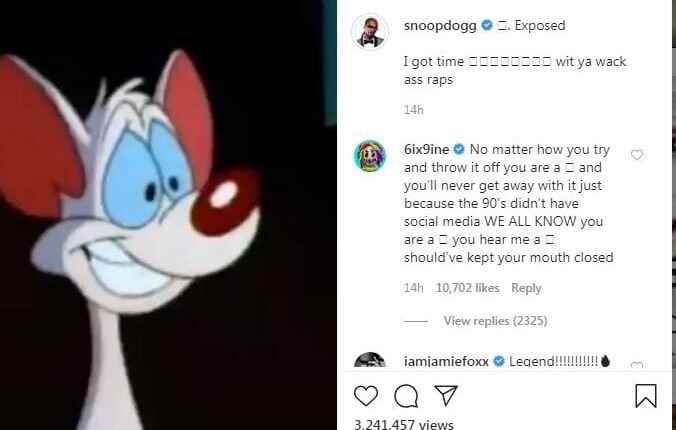676x430 pixels.
Task: Click snoopdogg's blue verified badge
Action: (488, 25)
